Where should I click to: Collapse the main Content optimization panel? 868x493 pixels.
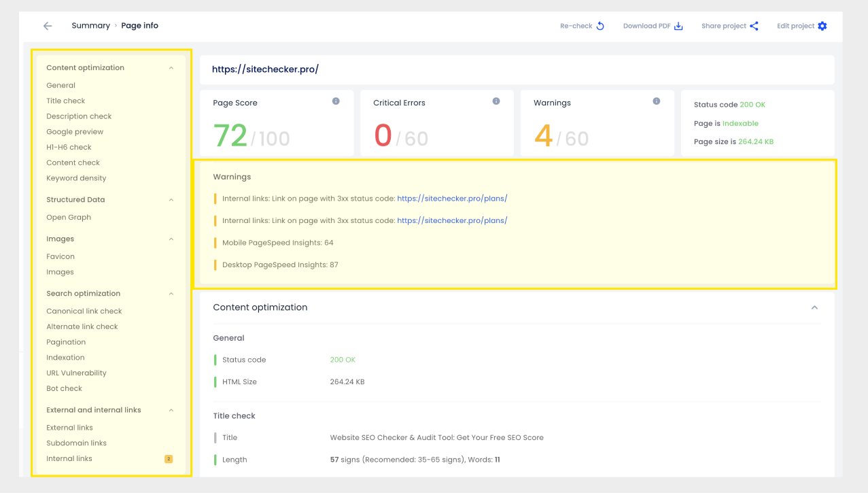click(x=814, y=307)
